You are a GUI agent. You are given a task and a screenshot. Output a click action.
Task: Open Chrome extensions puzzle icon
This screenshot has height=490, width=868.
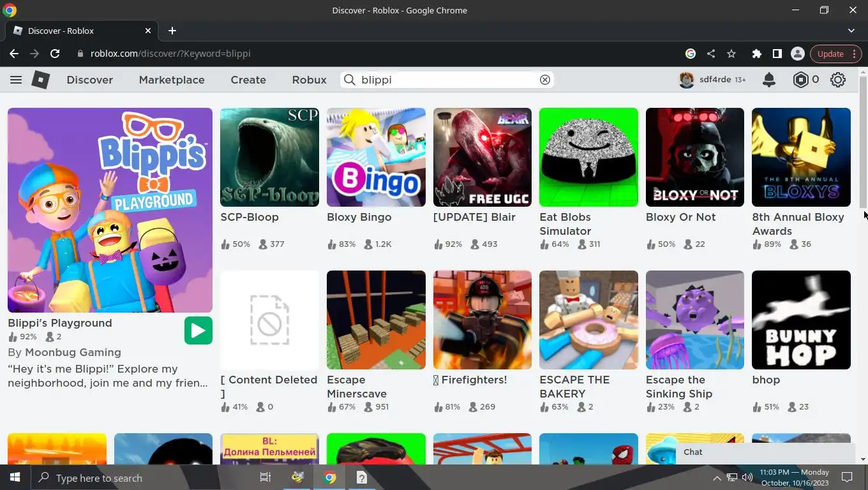(757, 54)
